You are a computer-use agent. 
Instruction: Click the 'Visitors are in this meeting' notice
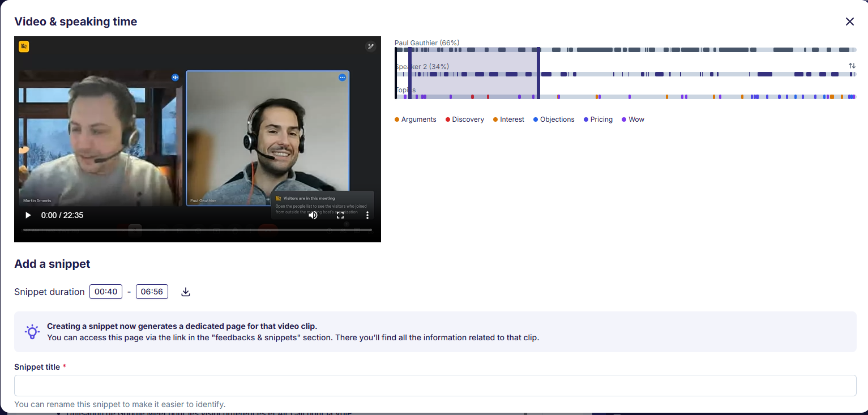(x=322, y=204)
